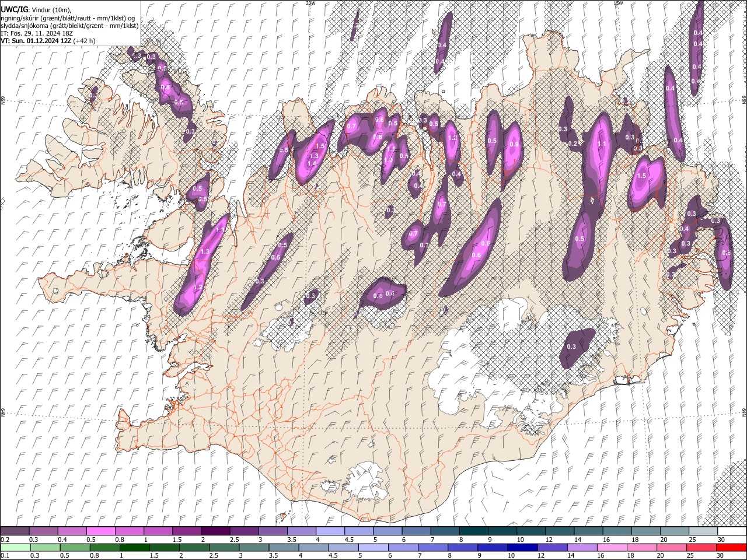
Task: Click the '(+42 h)' forecast offset
Action: [85, 41]
